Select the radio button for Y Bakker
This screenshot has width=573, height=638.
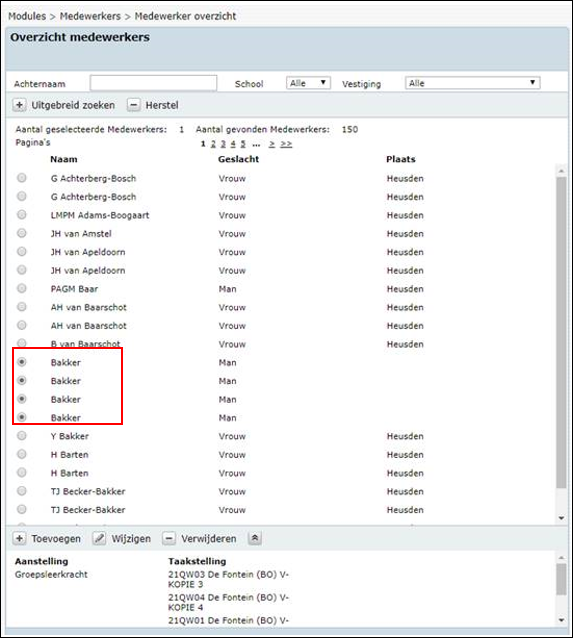[x=22, y=435]
